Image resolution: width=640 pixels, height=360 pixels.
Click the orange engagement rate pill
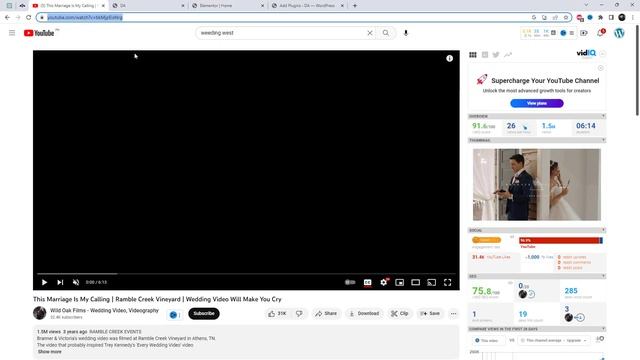tap(486, 240)
